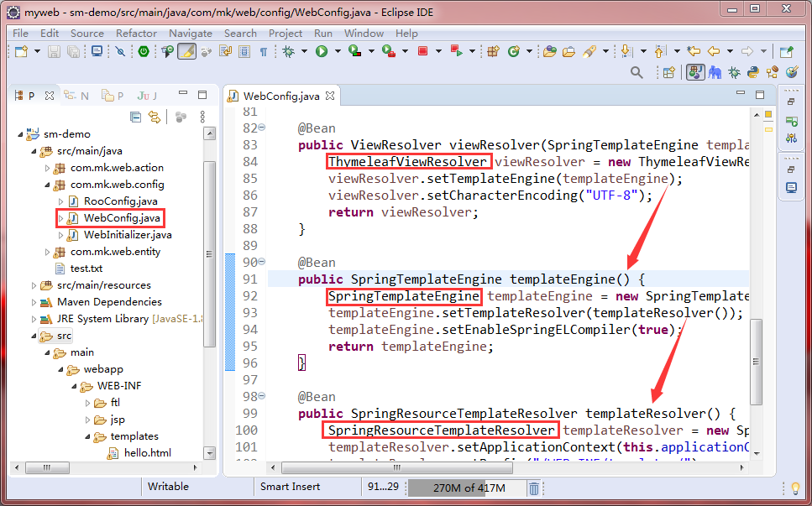Click the Open Type icon
The height and width of the screenshot is (506, 812).
(550, 51)
